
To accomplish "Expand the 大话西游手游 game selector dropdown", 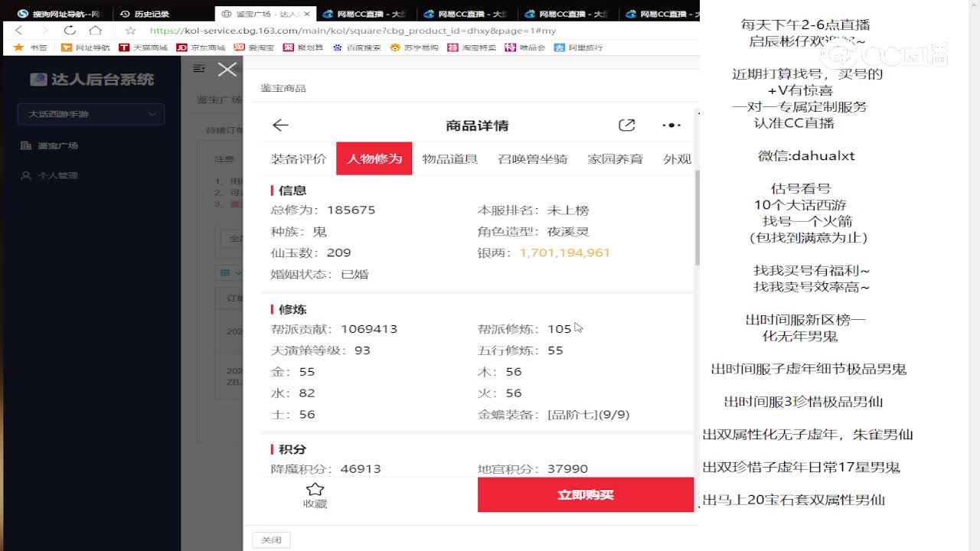I will (x=91, y=114).
